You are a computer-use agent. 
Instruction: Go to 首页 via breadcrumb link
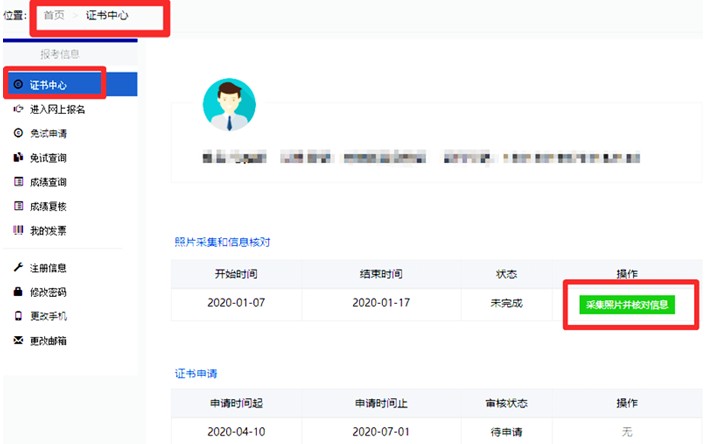(x=55, y=16)
